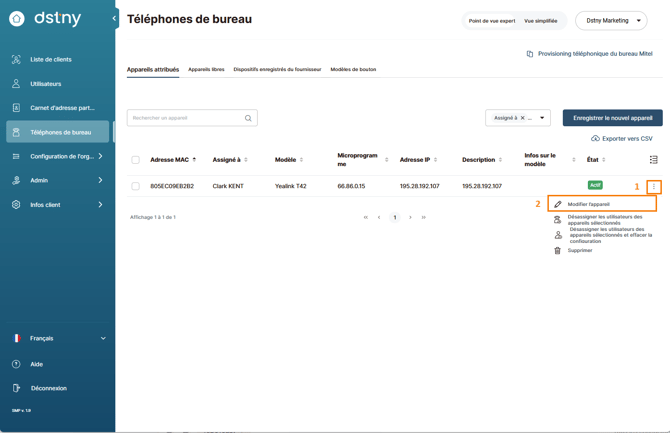This screenshot has height=433, width=670.
Task: Click the dstny home logo icon
Action: (17, 18)
